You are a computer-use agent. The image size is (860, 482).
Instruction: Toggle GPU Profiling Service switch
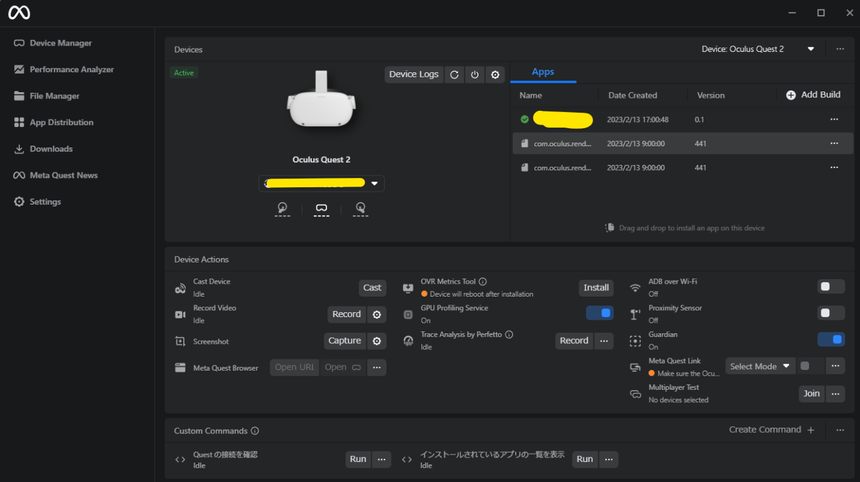click(x=599, y=313)
